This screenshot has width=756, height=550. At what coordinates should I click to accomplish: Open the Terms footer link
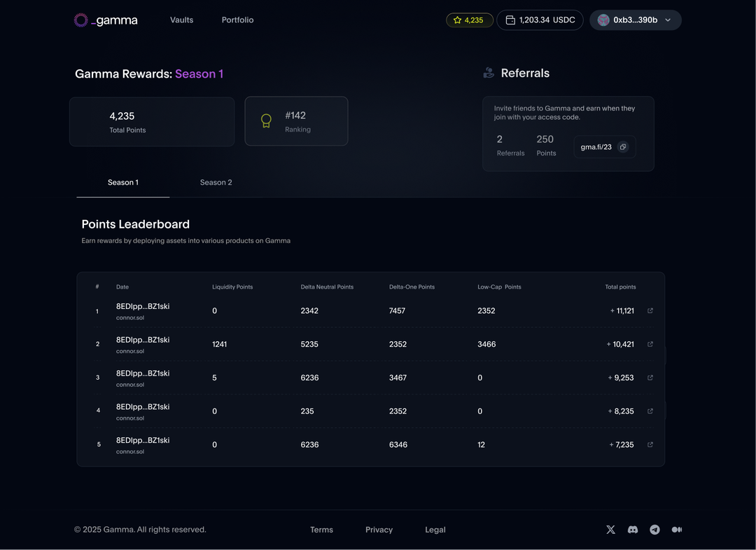tap(321, 530)
